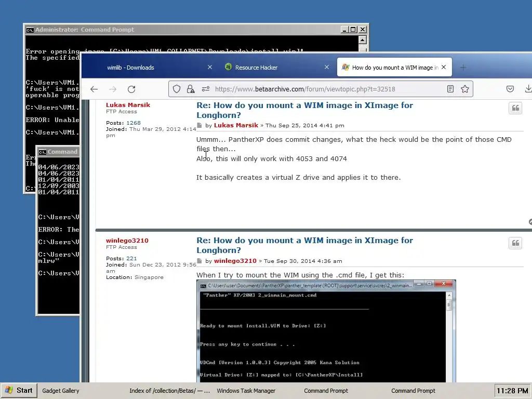Image resolution: width=532 pixels, height=399 pixels.
Task: Click 'Location: Singapore' text
Action: pyautogui.click(x=135, y=277)
